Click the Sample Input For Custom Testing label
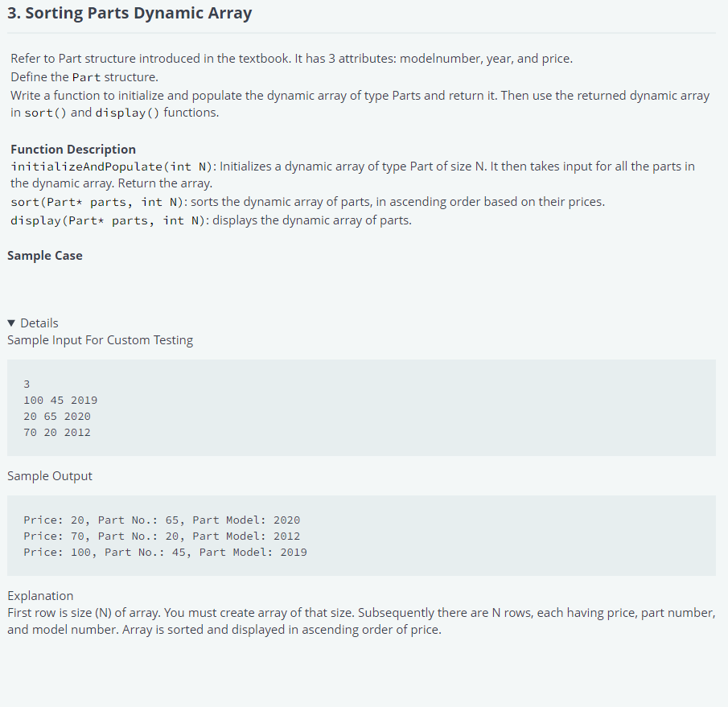Viewport: 728px width, 707px height. tap(100, 339)
